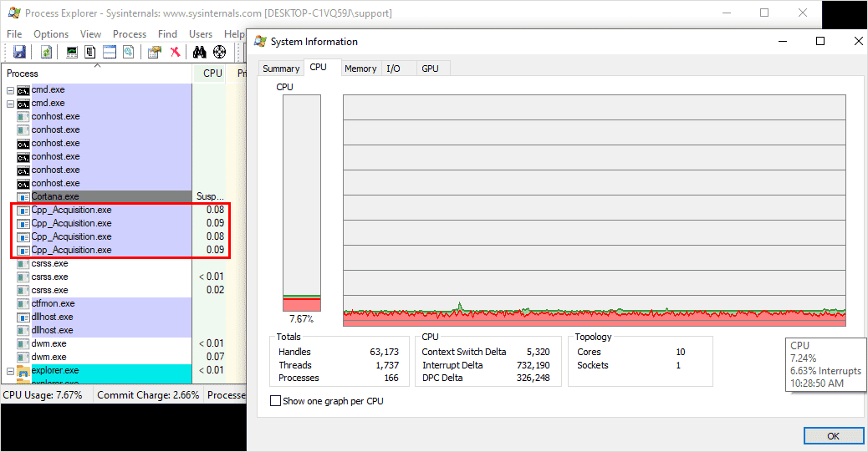Click the DPC Delta value 326,248

[x=533, y=378]
